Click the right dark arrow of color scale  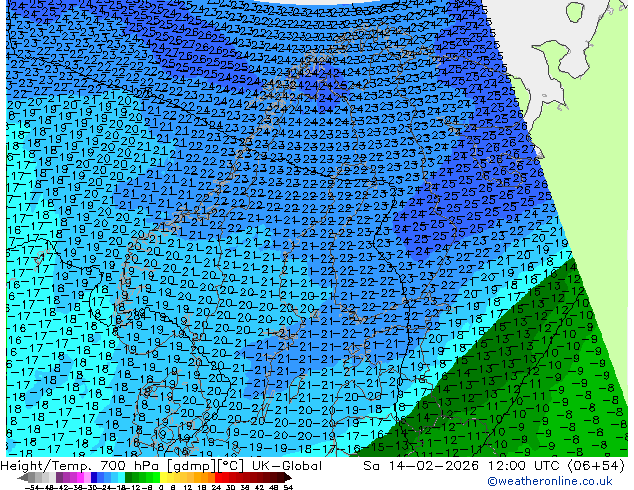coord(288,478)
